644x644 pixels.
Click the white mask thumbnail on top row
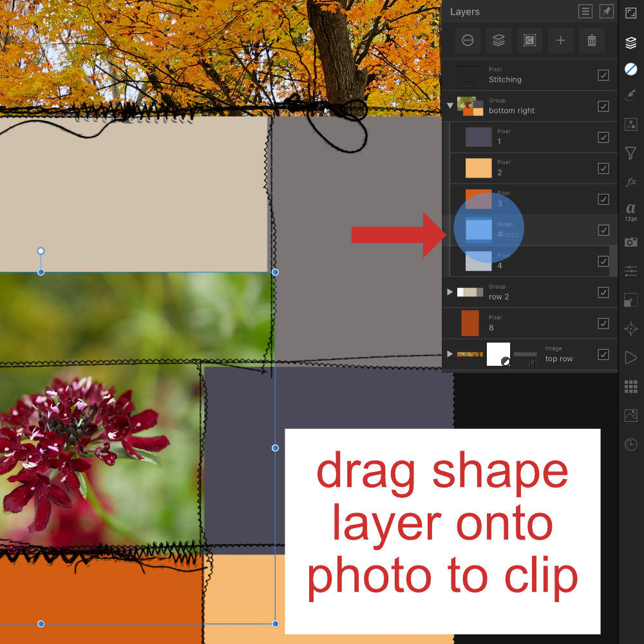498,354
